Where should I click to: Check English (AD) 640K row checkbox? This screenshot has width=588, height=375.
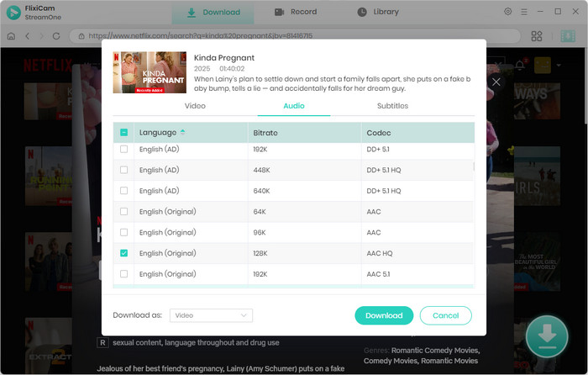(123, 191)
